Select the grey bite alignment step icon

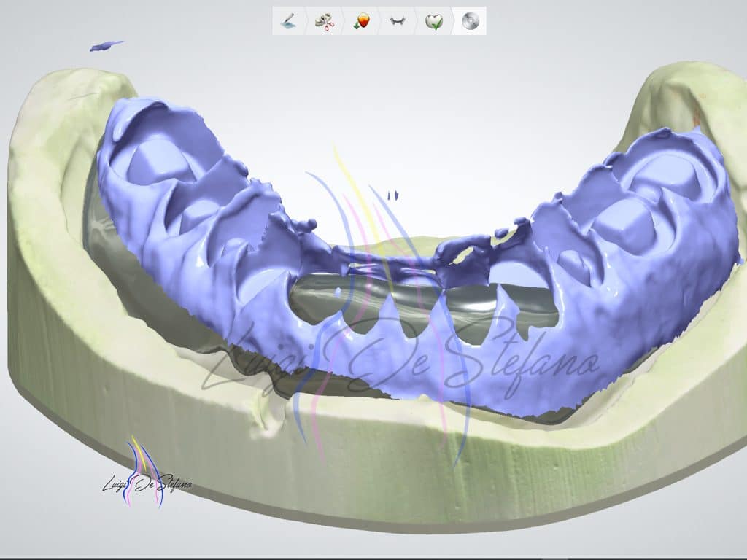(398, 21)
